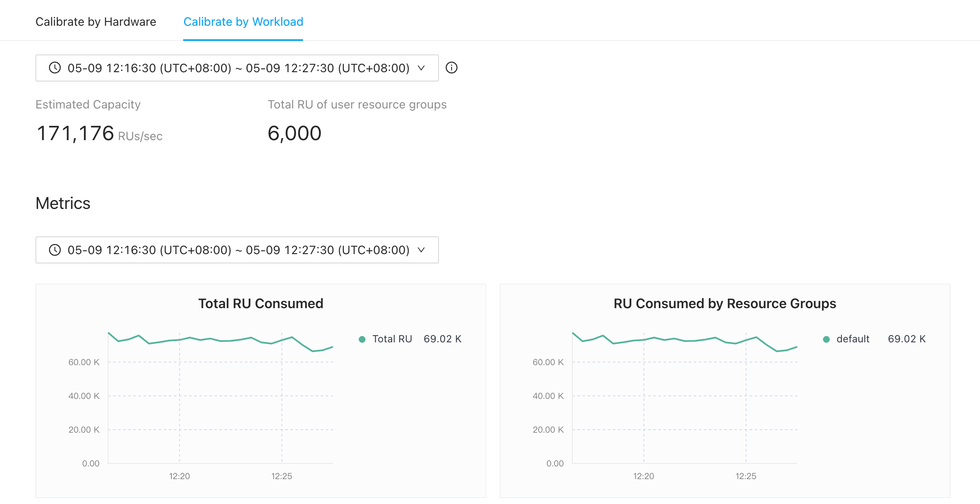The image size is (980, 504).
Task: Click clock icon in top time selector
Action: click(55, 68)
